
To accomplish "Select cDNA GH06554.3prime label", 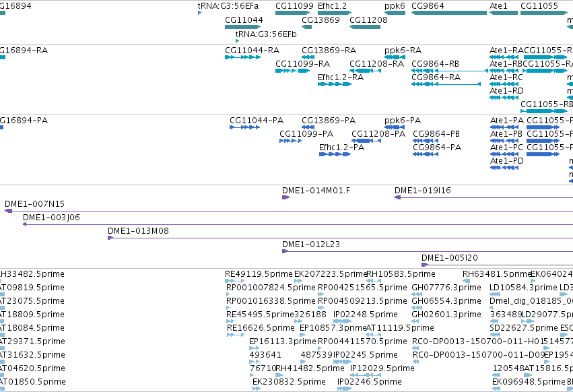I will 446,301.
